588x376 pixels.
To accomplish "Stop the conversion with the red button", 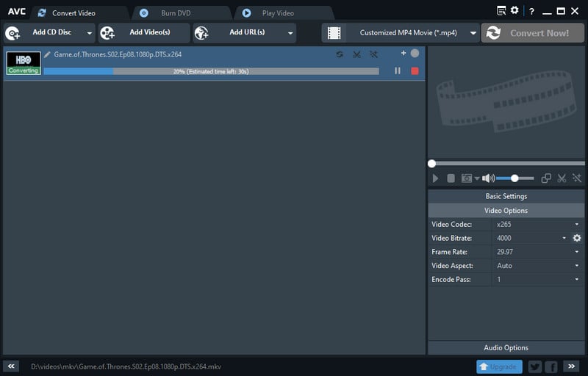I will pos(415,70).
